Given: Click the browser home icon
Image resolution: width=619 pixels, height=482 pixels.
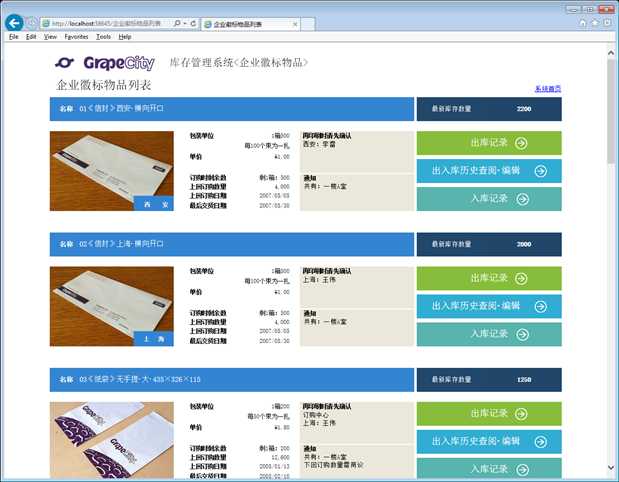Looking at the screenshot, I should (583, 23).
